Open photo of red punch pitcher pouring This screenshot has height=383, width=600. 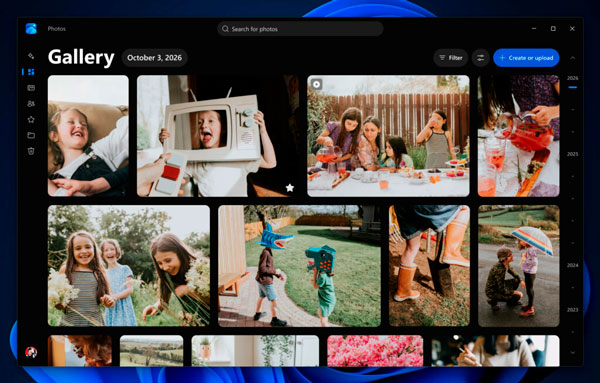(518, 136)
